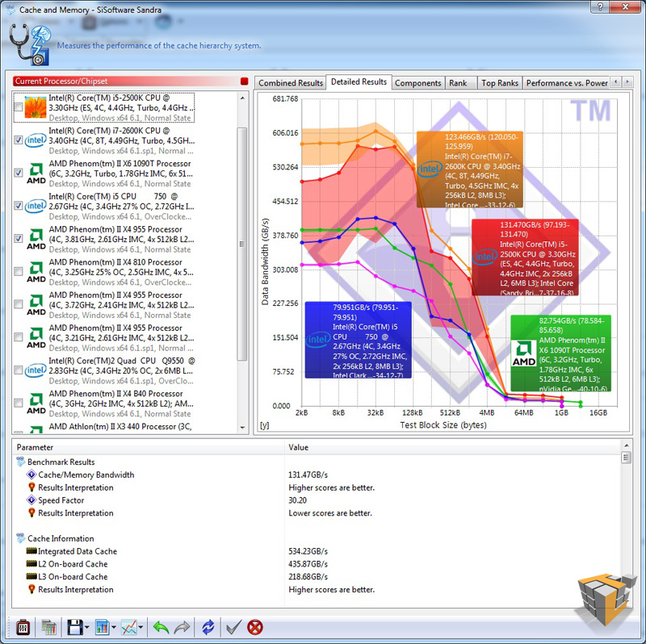
Task: Click the orange Core i7-2600K chart legend box
Action: coord(470,169)
